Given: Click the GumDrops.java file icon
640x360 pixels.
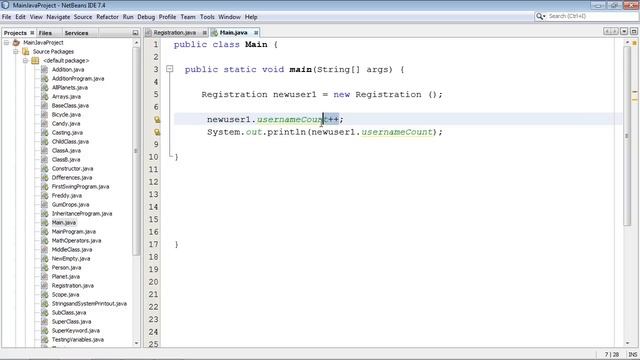Looking at the screenshot, I should 44,204.
